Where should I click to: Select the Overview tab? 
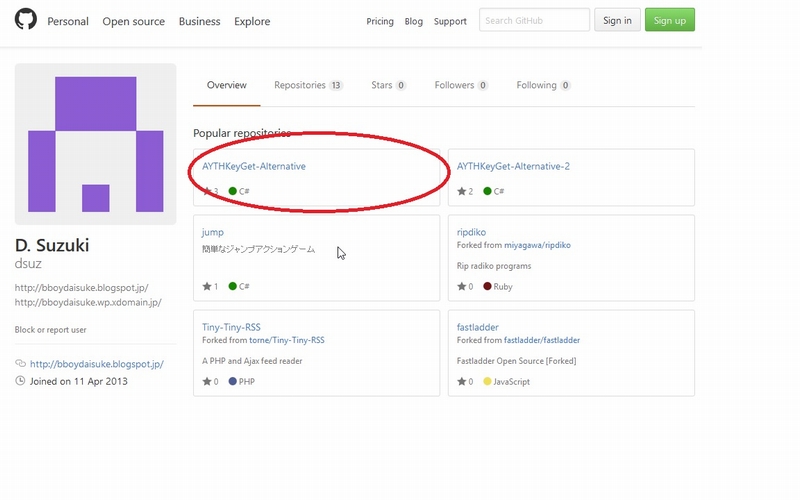pos(227,85)
